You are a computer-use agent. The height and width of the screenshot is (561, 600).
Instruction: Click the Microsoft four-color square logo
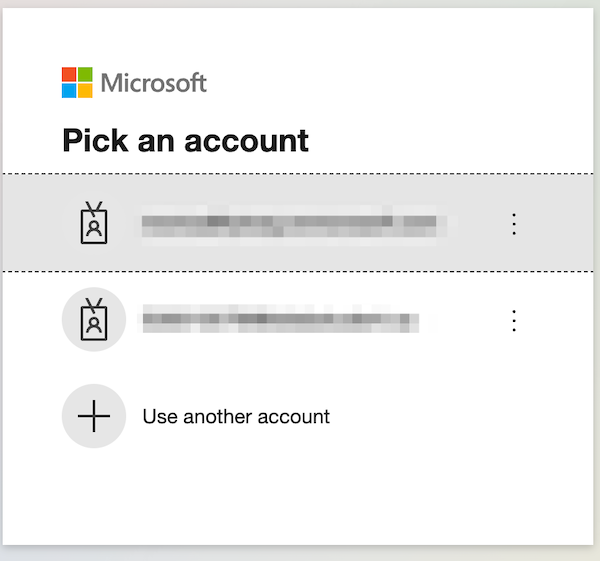click(x=77, y=82)
